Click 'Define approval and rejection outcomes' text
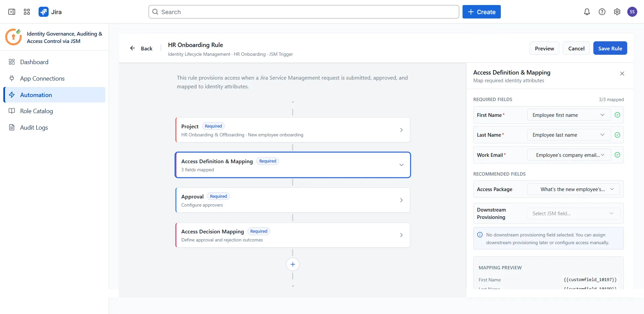This screenshot has height=314, width=644. point(222,240)
